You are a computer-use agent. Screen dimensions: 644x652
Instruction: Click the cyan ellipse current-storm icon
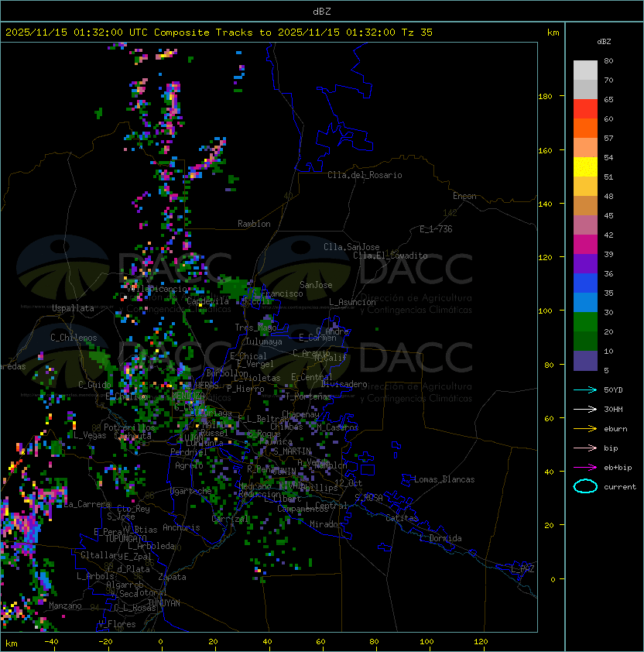(x=585, y=486)
